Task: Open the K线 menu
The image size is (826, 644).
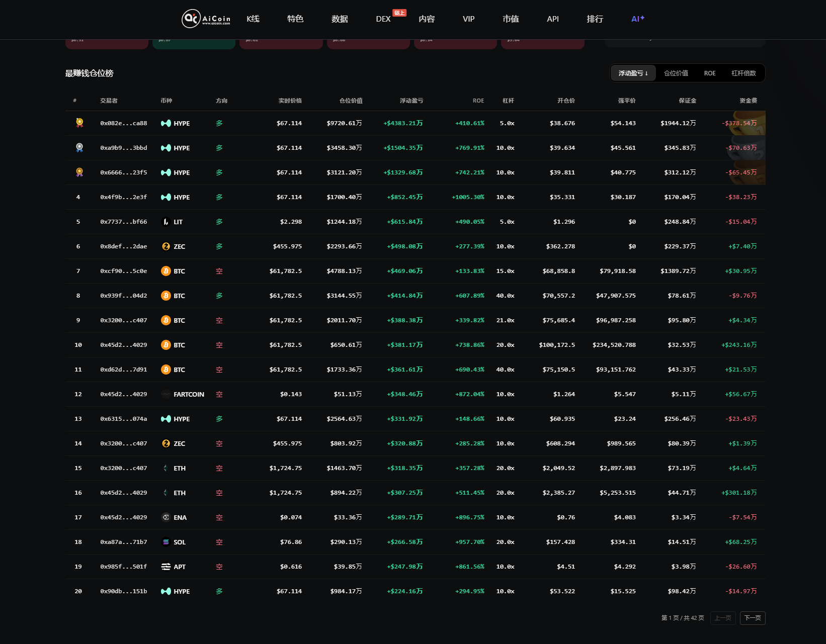Action: (x=253, y=19)
